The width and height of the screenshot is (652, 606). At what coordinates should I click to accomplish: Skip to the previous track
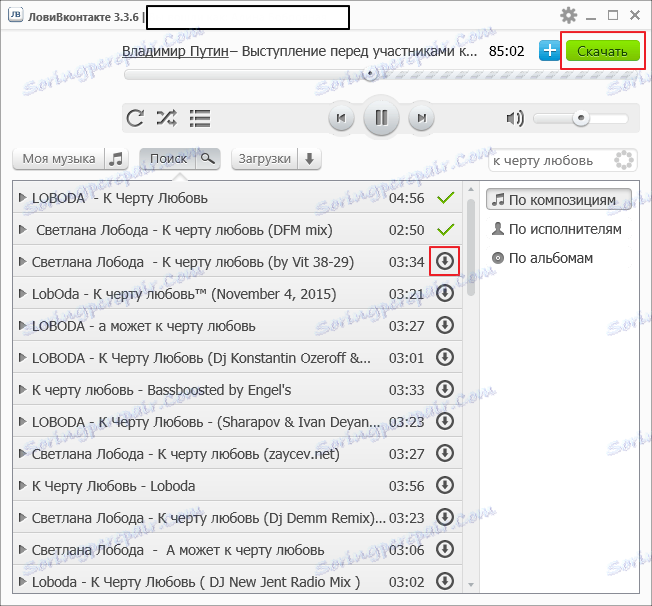[341, 118]
